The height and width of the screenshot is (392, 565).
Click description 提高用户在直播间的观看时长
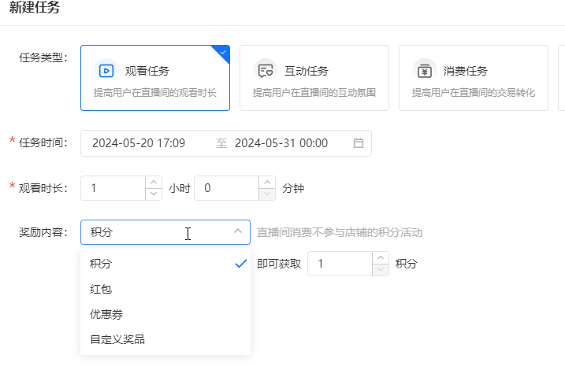coord(155,93)
